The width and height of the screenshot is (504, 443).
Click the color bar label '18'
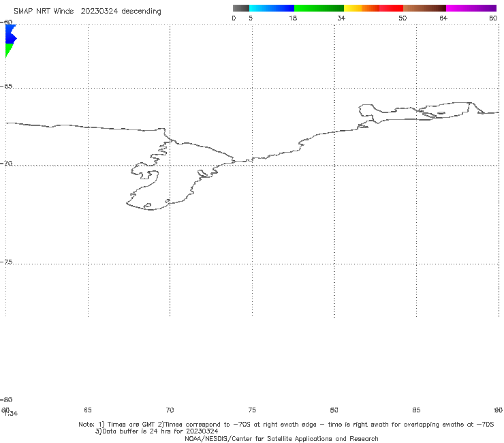point(293,18)
